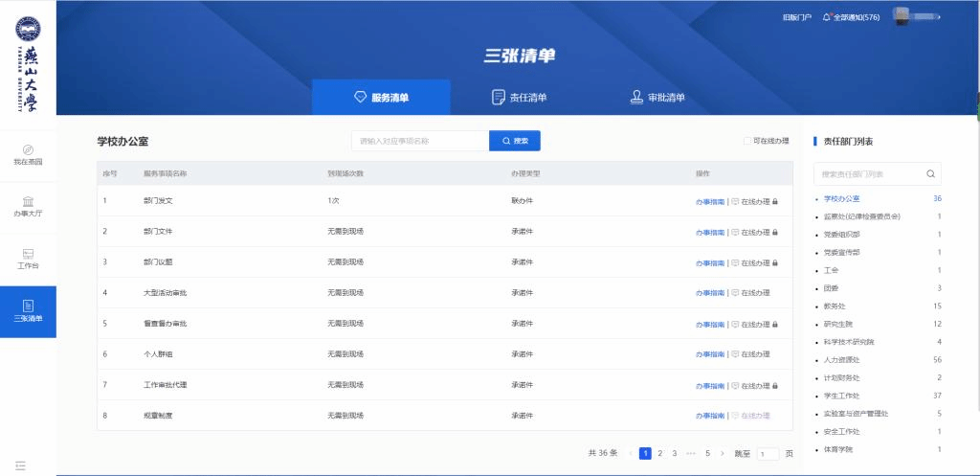Screen dimensions: 980x476
Task: Click the service item name search field
Action: click(x=419, y=141)
